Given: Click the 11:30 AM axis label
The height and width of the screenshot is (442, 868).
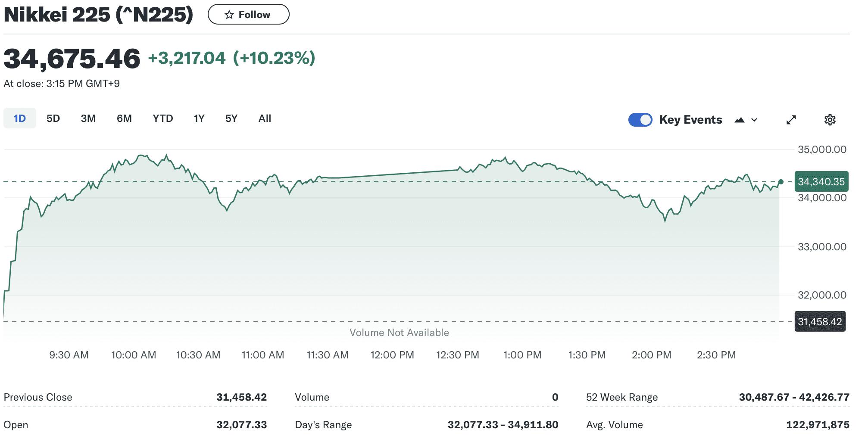Looking at the screenshot, I should [328, 355].
